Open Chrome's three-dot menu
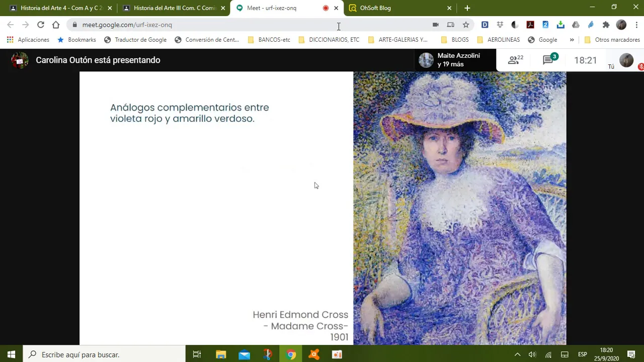Screen dimensions: 644x362 [x=636, y=25]
